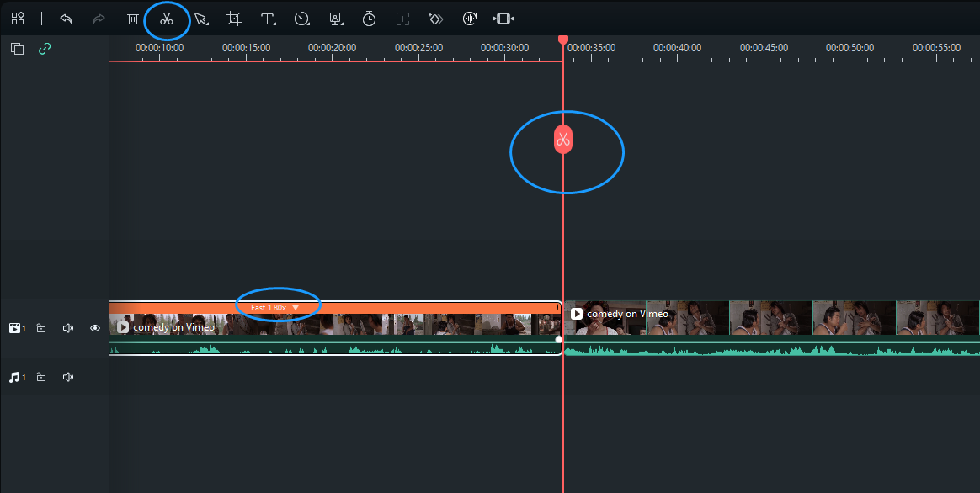This screenshot has height=493, width=980.
Task: Expand the text tool dropdown arrow
Action: [x=274, y=24]
